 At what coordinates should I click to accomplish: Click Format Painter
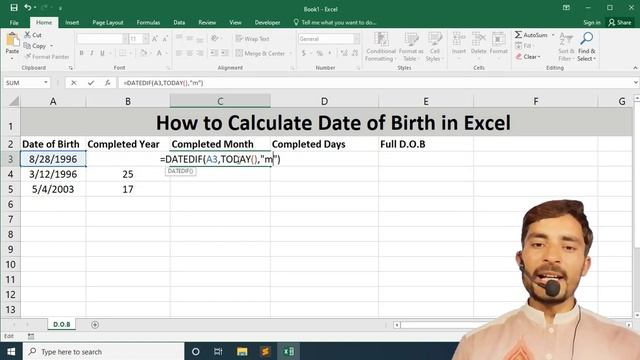point(47,57)
